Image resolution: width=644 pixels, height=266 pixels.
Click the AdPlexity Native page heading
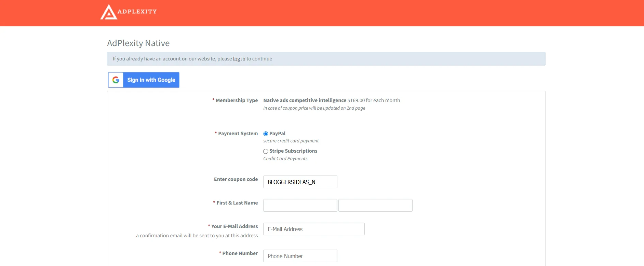pos(138,43)
